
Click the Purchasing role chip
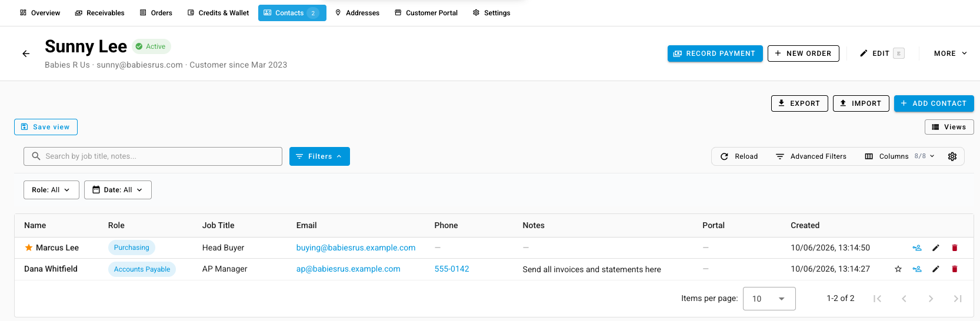(131, 248)
